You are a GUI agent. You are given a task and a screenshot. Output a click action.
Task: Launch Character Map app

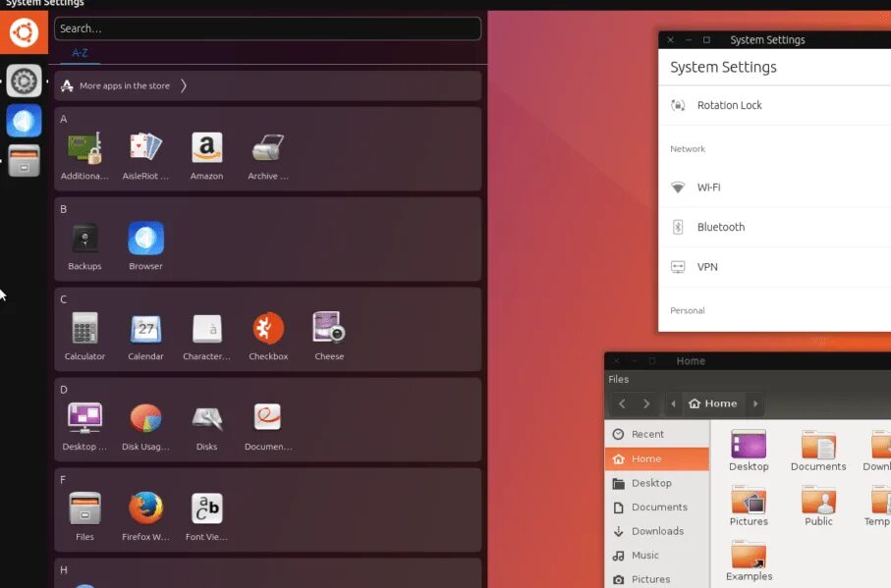tap(207, 336)
